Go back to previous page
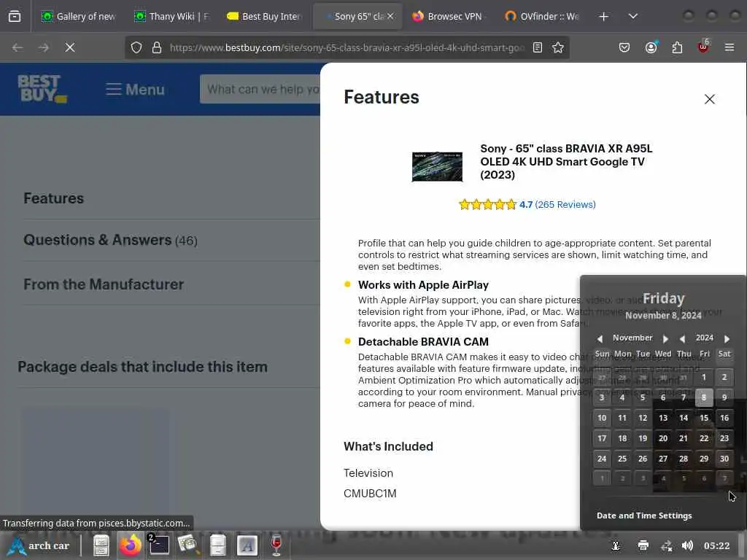This screenshot has width=747, height=560. click(18, 47)
